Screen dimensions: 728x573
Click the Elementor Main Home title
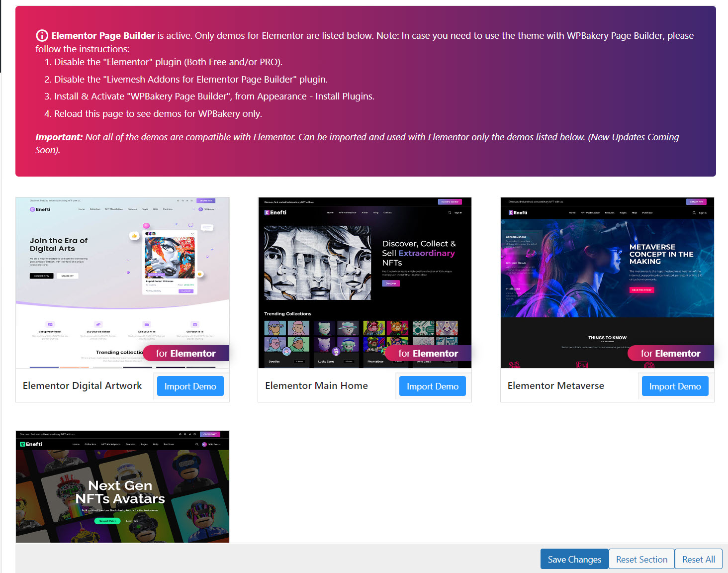point(316,385)
